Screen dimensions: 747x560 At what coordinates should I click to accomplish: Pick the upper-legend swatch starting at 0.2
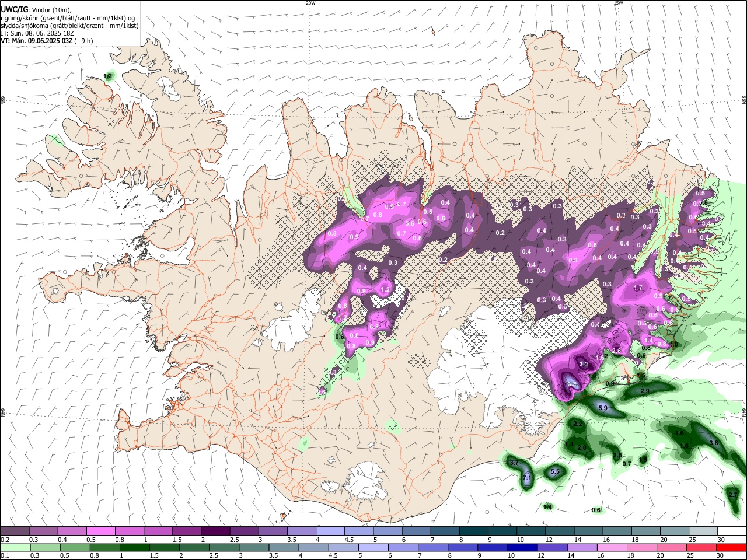[x=15, y=531]
